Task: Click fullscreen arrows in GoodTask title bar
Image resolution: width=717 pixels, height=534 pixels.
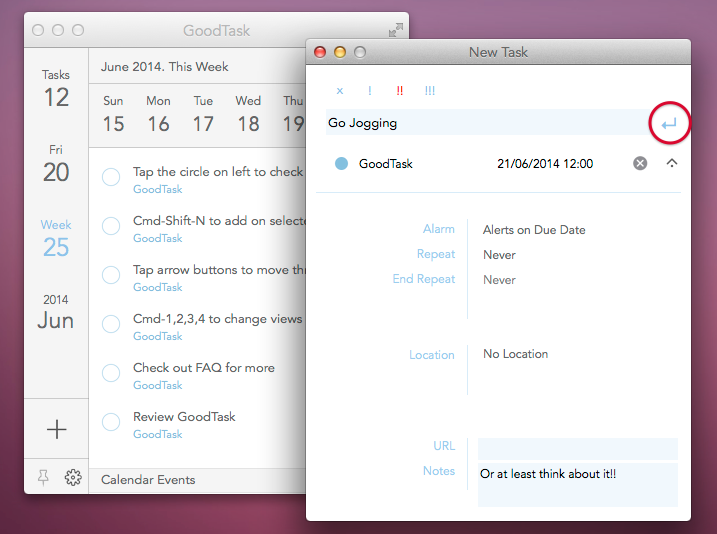Action: coord(396,30)
